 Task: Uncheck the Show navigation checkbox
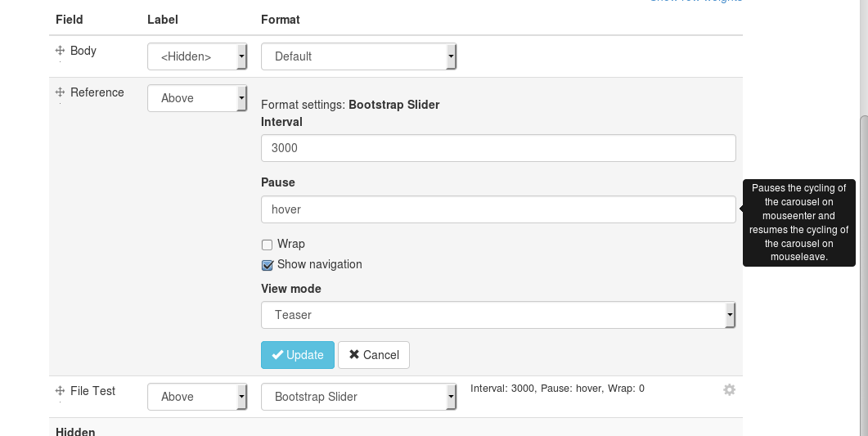tap(267, 265)
